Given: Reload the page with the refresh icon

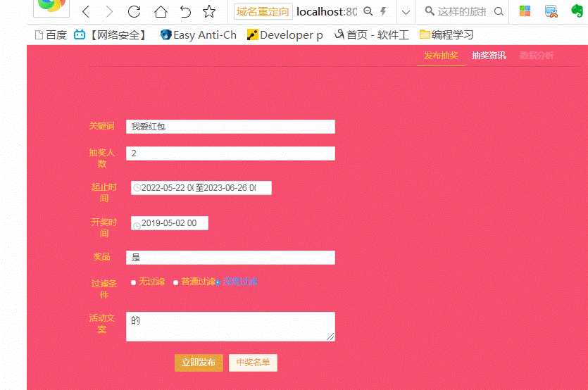Looking at the screenshot, I should coord(134,12).
